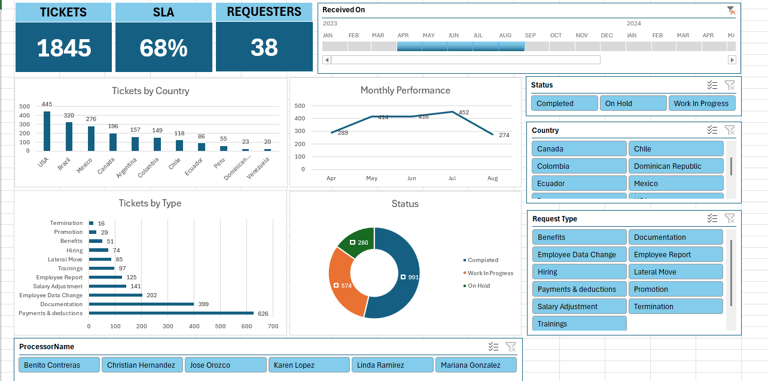The image size is (768, 381).
Task: Click the AUG 2023 timeline segment
Action: (511, 47)
